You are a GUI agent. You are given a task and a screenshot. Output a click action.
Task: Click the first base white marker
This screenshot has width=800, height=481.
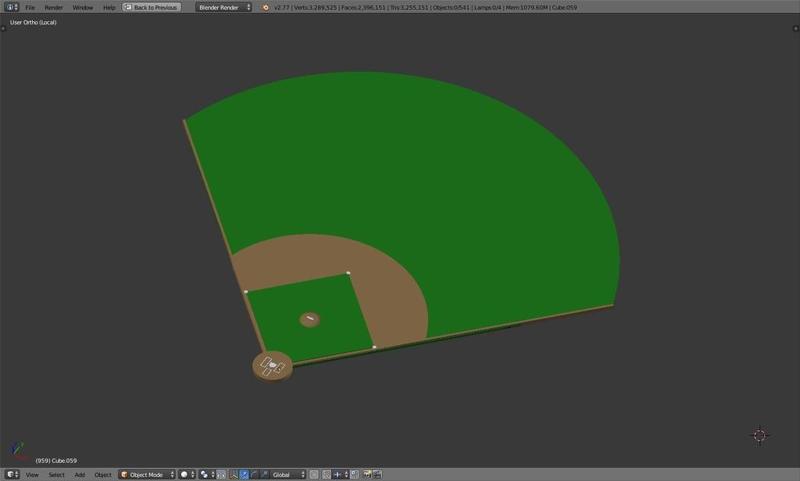[x=374, y=347]
